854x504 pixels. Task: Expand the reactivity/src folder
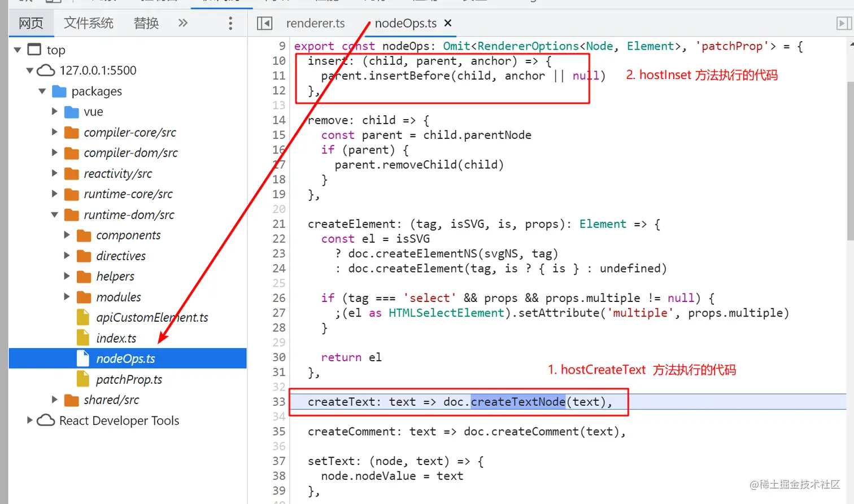tap(55, 173)
